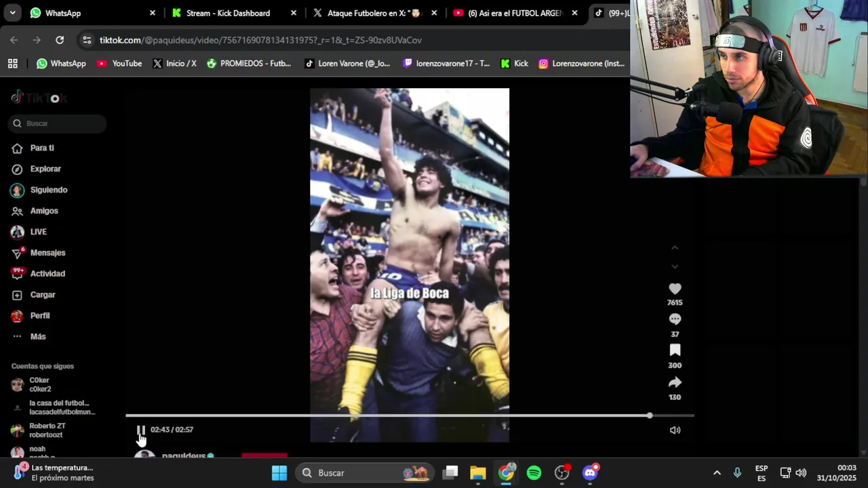Open Spotify from the taskbar
The width and height of the screenshot is (868, 488).
point(534,473)
